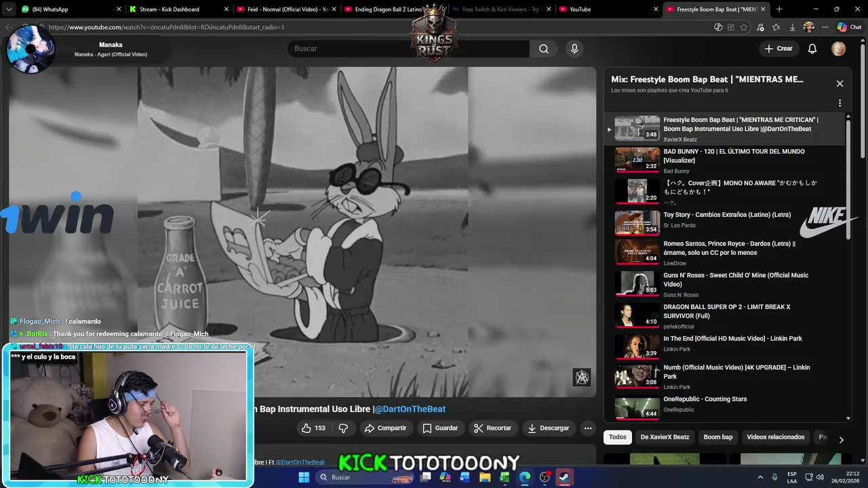Open OBS icon on the taskbar

[545, 477]
